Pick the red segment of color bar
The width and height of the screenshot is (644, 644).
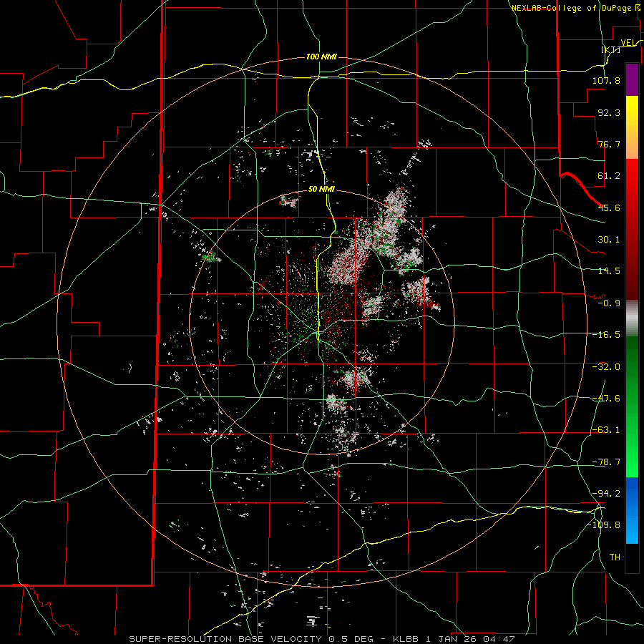632,229
